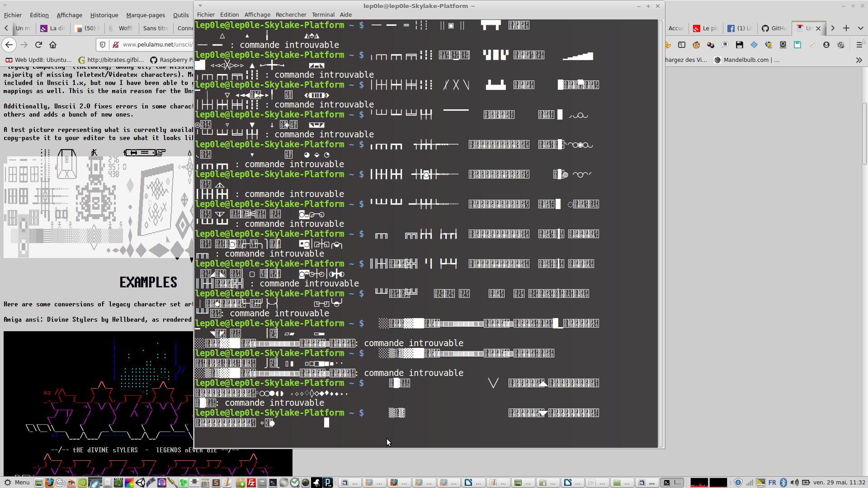This screenshot has height=488, width=868.
Task: Open the terminal window menu arrow
Action: [200, 6]
